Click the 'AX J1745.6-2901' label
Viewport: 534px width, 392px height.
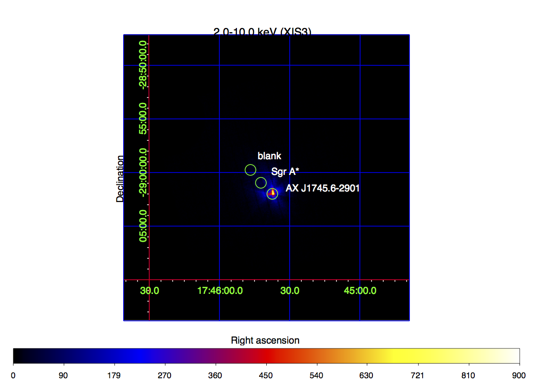coord(323,188)
